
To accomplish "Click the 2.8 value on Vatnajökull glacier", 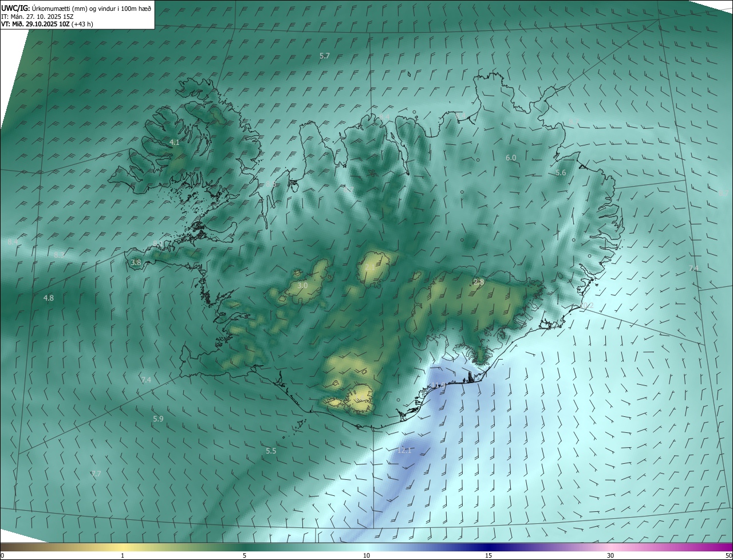I will pyautogui.click(x=479, y=282).
